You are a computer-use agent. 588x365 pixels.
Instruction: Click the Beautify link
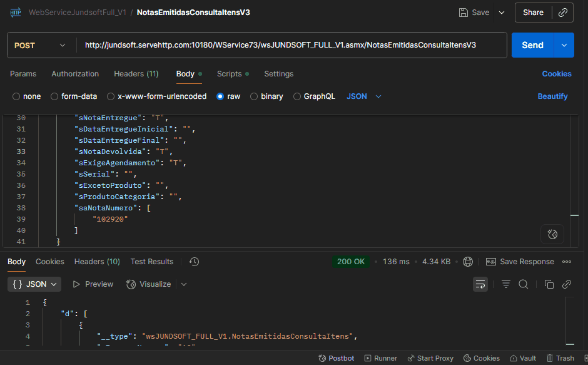coord(552,96)
